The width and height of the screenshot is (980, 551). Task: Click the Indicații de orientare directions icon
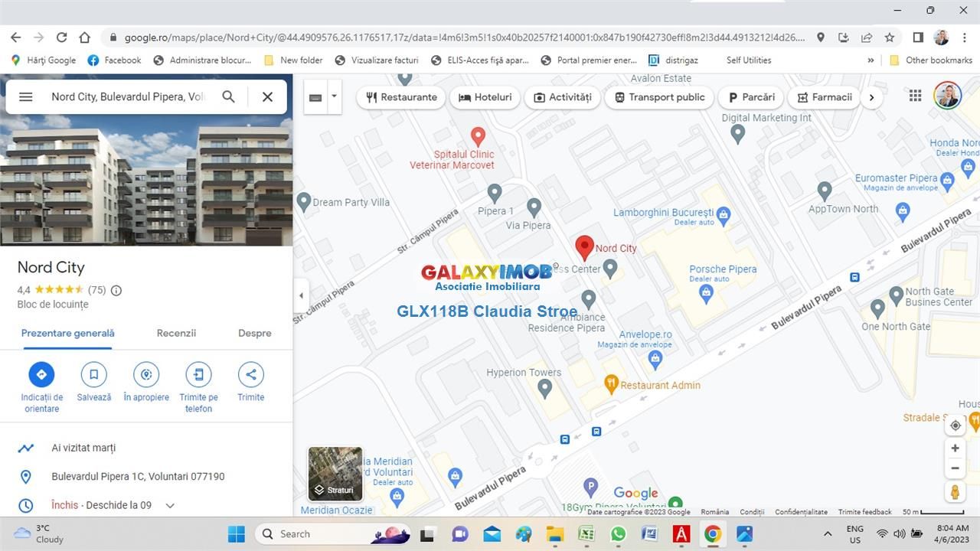coord(41,374)
